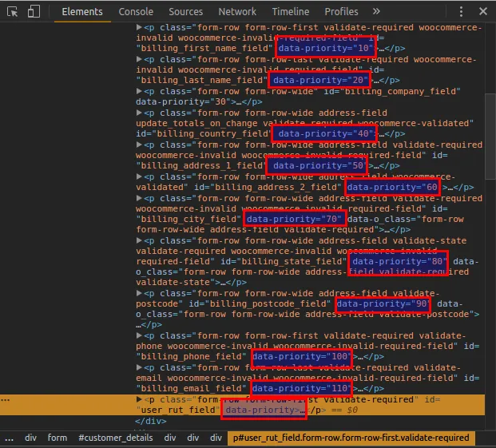The image size is (496, 448).
Task: Click the vertical scrollbar of the DOM tree
Action: (490, 137)
